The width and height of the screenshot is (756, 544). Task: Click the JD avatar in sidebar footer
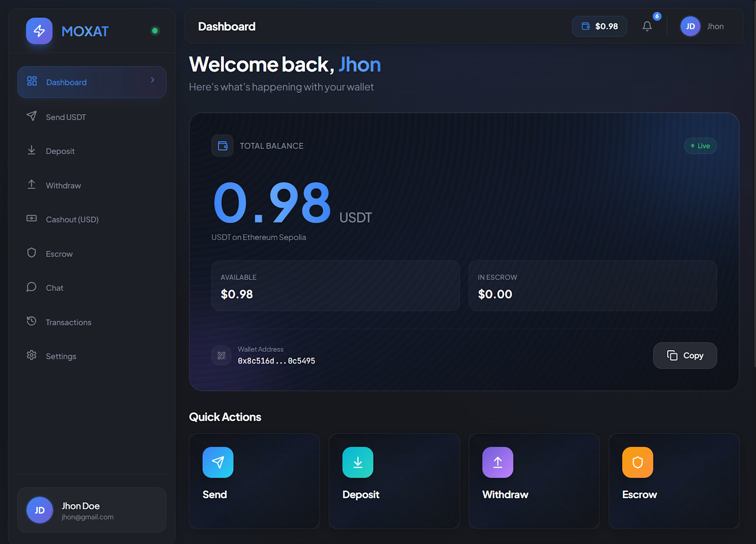click(40, 510)
